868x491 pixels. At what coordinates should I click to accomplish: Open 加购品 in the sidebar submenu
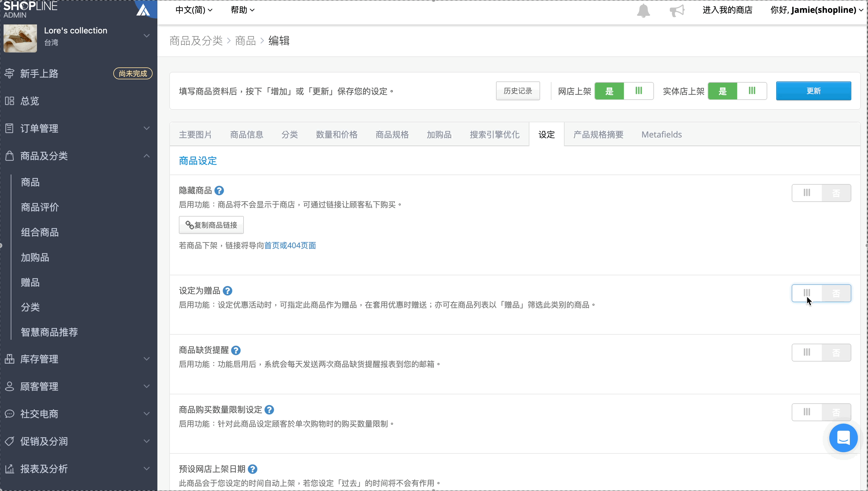35,257
